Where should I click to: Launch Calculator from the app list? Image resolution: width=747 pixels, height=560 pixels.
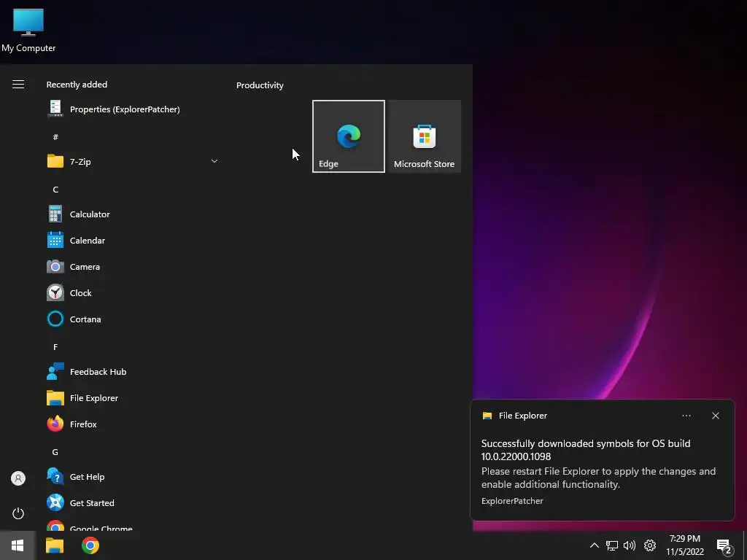pos(133,214)
